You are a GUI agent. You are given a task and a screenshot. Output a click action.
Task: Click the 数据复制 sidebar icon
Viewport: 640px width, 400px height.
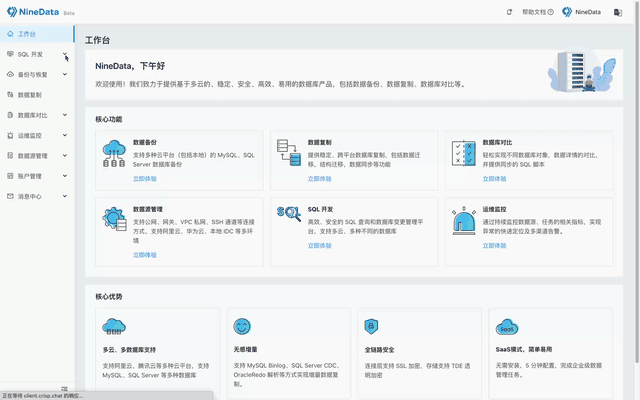[10, 95]
